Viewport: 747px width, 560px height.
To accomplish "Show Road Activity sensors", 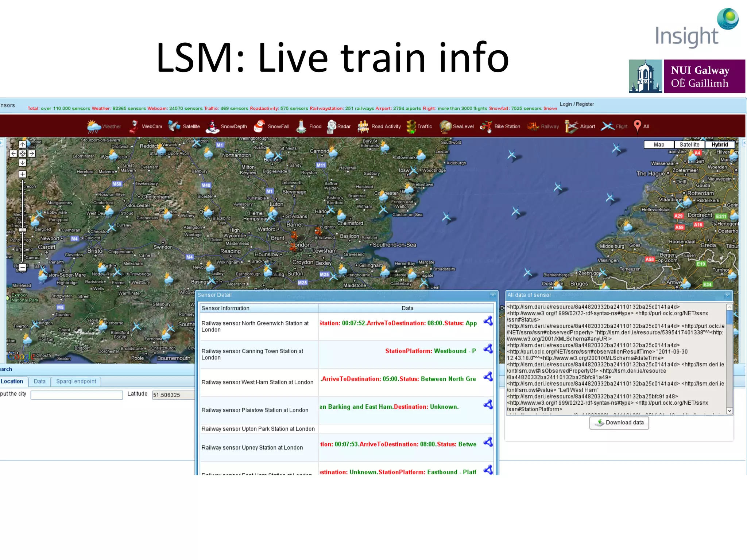I will tap(379, 127).
